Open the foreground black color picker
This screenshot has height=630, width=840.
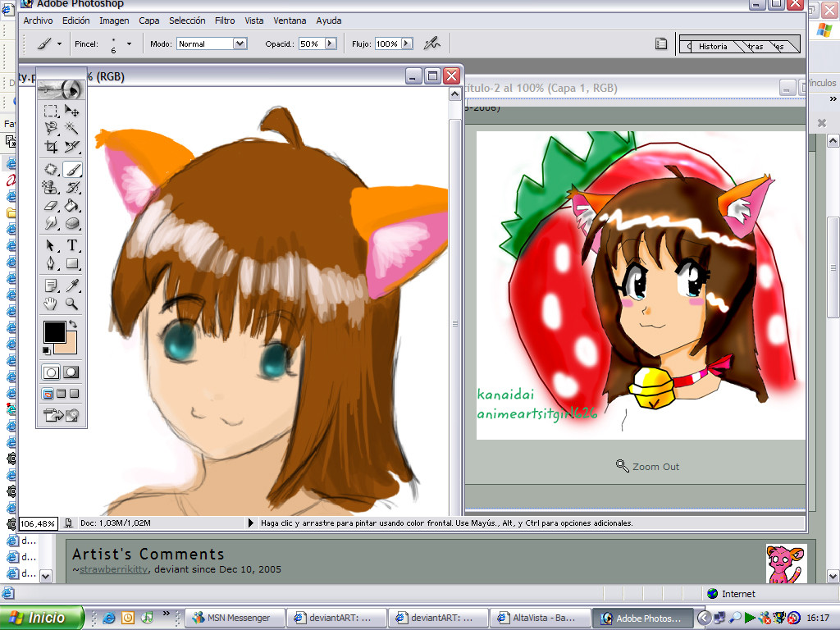pyautogui.click(x=53, y=331)
